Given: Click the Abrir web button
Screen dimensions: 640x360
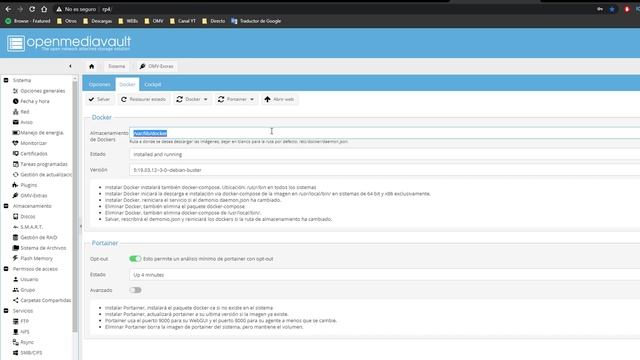Looking at the screenshot, I should click(280, 99).
